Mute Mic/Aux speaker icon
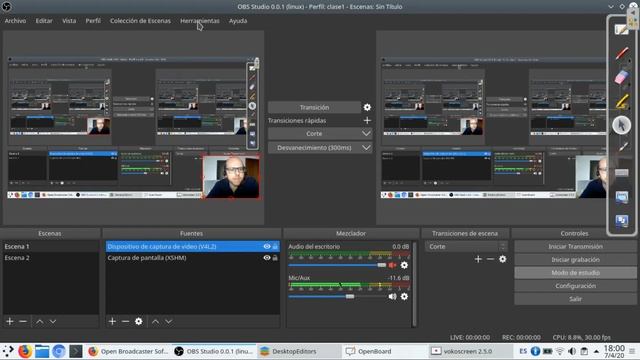The image size is (640, 360). tap(392, 296)
